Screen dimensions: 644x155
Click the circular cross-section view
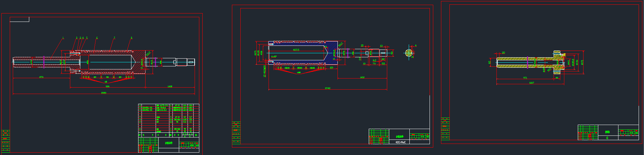(x=408, y=53)
